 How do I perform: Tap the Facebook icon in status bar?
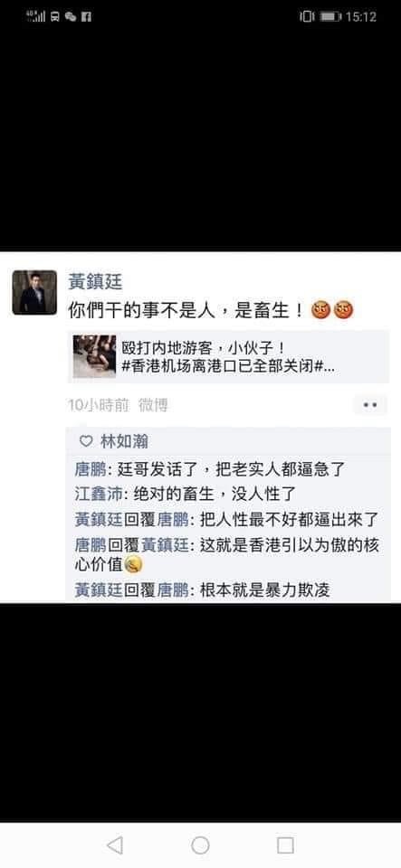click(86, 16)
